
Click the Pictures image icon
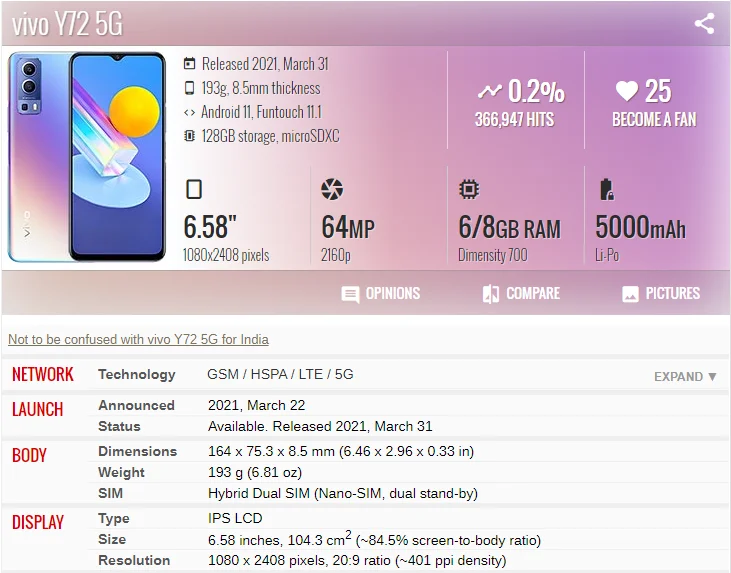click(630, 294)
